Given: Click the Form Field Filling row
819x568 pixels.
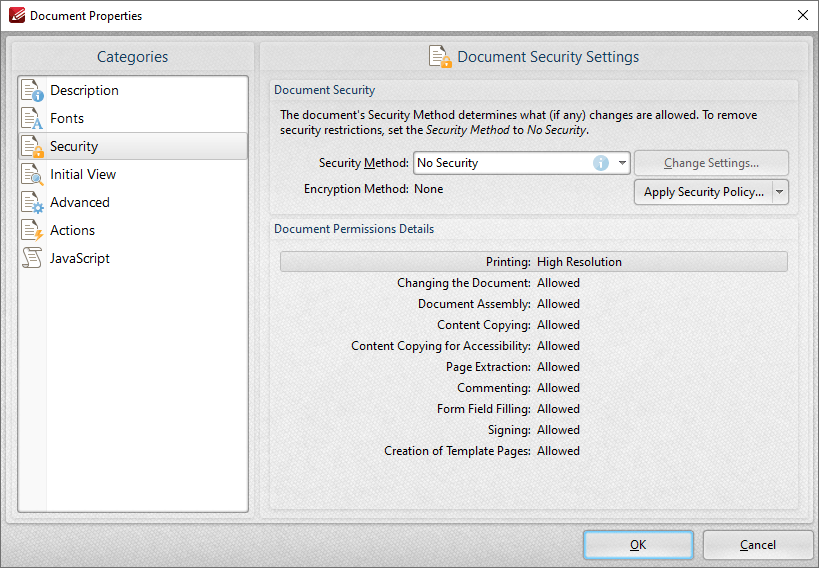Looking at the screenshot, I should 534,409.
